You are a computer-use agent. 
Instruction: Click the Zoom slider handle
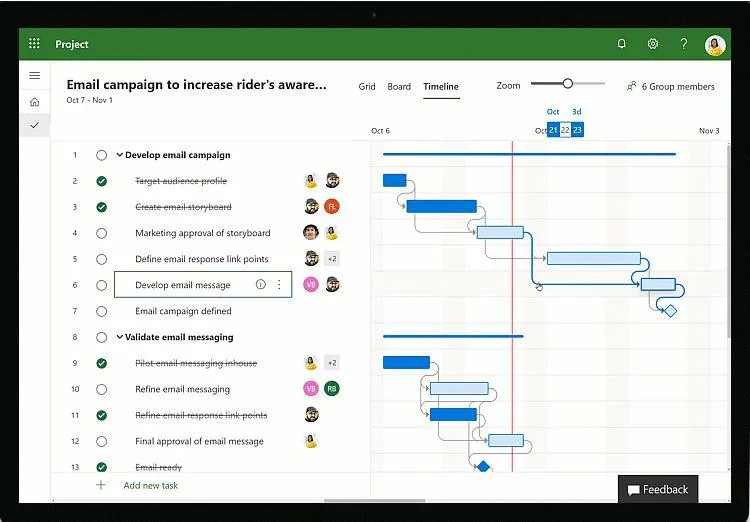coord(567,83)
